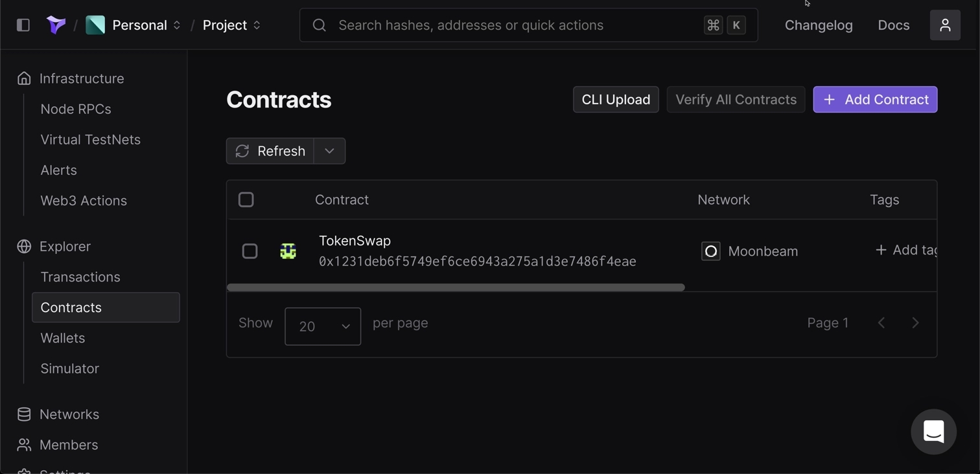Open the Personal account switcher
The width and height of the screenshot is (980, 474).
pos(134,25)
